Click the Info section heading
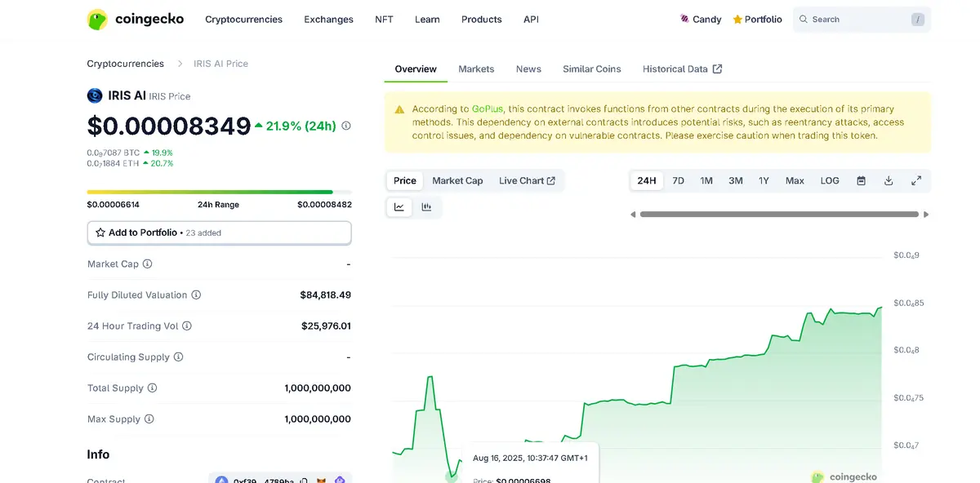Viewport: 980px width, 483px height. (98, 454)
